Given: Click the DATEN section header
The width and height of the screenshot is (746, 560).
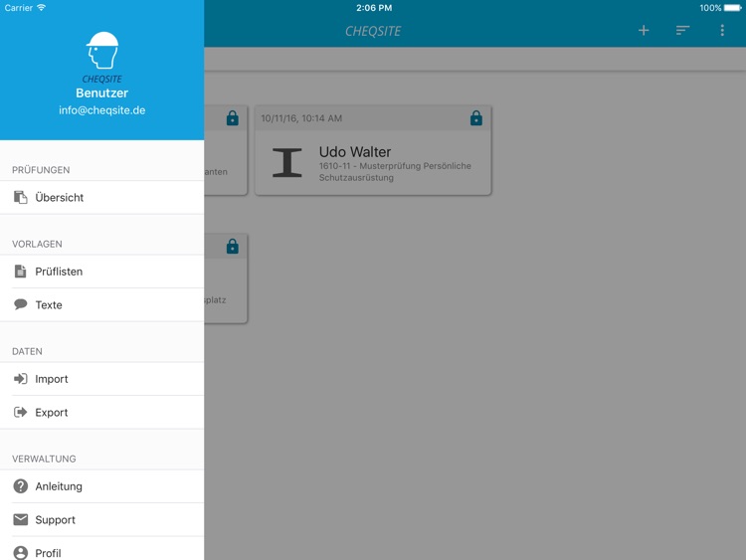Looking at the screenshot, I should click(x=27, y=351).
